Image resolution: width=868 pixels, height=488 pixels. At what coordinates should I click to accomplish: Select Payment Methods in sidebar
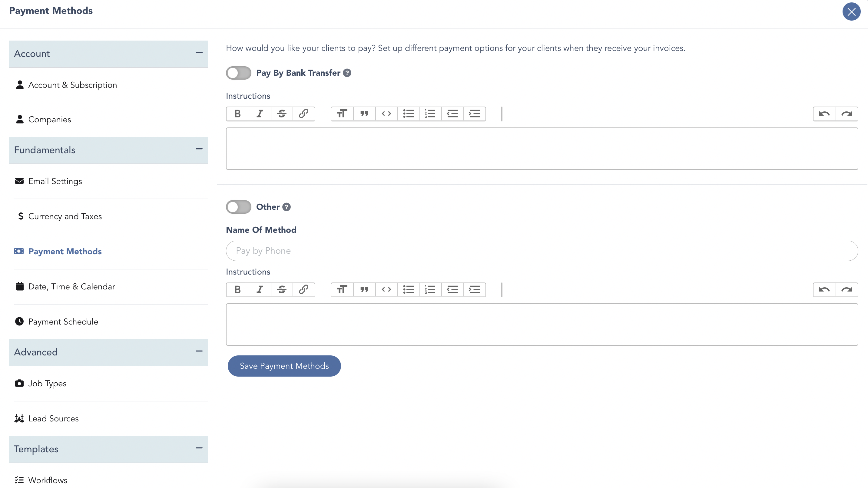point(58,252)
